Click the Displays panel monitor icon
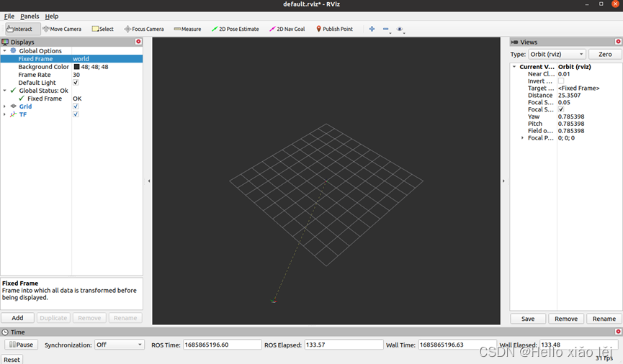The width and height of the screenshot is (623, 364). coord(5,42)
